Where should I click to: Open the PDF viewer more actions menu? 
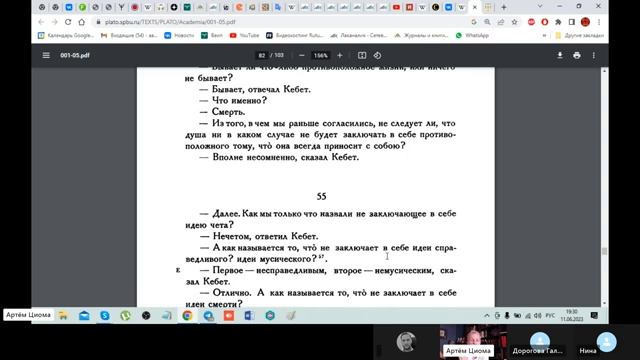[593, 55]
